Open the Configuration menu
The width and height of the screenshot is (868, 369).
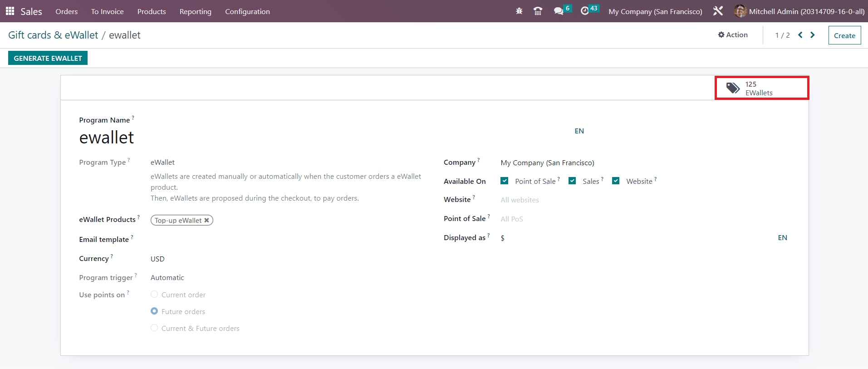[x=247, y=11]
